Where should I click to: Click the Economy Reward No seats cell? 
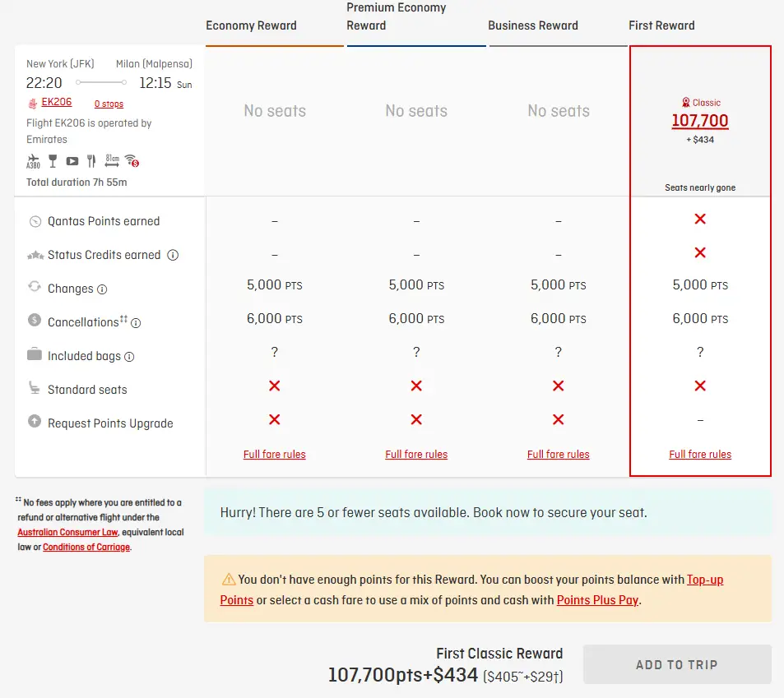[x=275, y=110]
